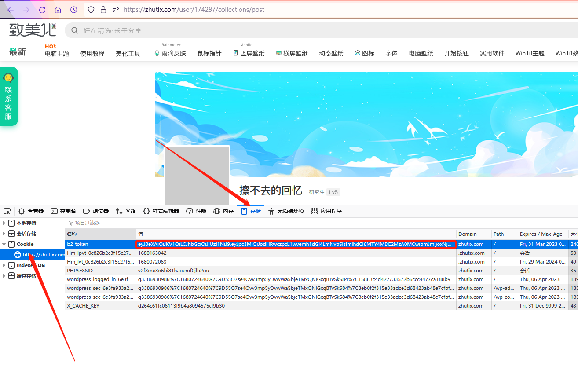Click the shield tracking protection icon
578x392 pixels.
tap(91, 10)
